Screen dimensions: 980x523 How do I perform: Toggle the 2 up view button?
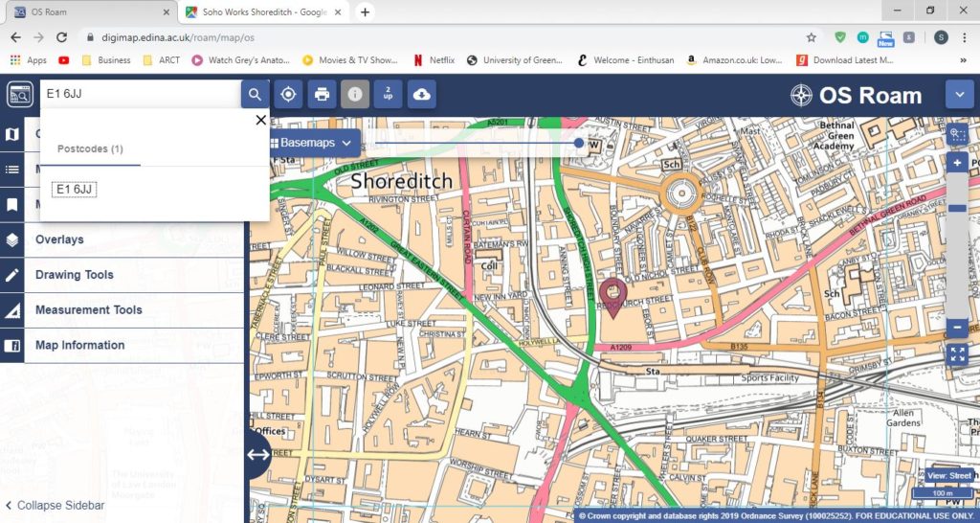[x=389, y=95]
